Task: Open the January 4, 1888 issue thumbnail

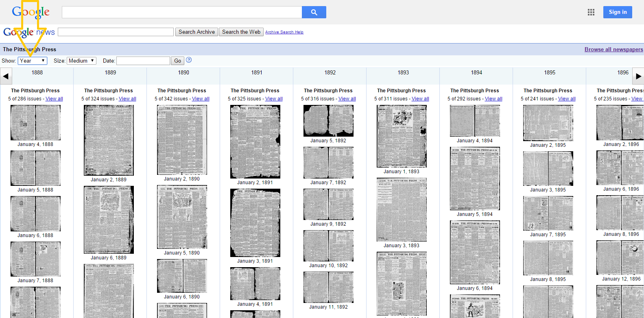Action: [x=35, y=122]
